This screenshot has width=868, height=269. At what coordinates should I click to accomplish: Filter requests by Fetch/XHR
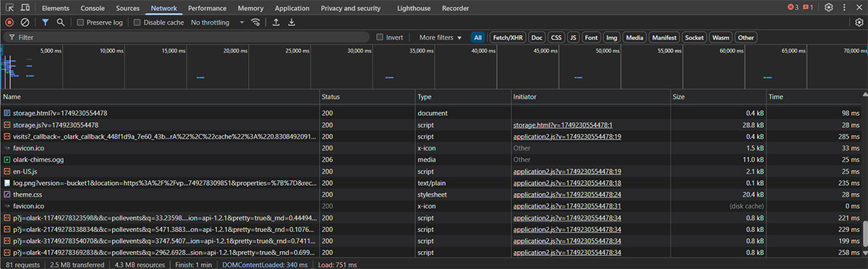click(508, 37)
